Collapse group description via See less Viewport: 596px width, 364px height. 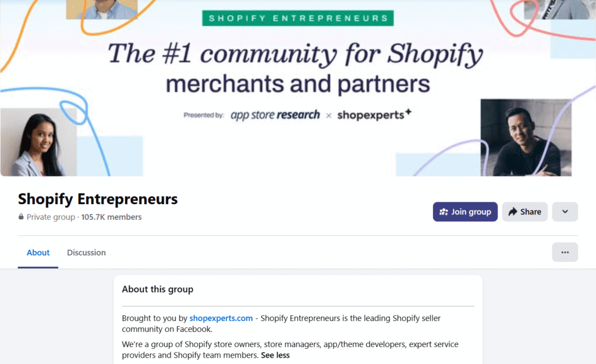[275, 355]
